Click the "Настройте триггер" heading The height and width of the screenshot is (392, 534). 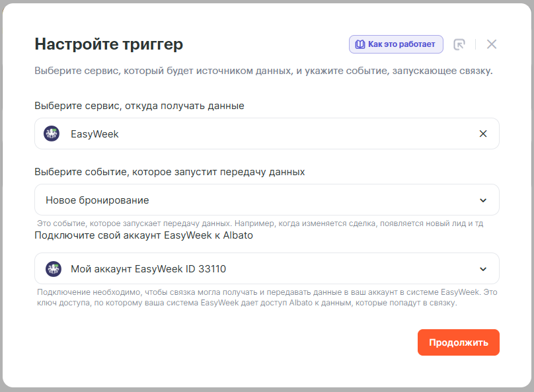coord(109,44)
